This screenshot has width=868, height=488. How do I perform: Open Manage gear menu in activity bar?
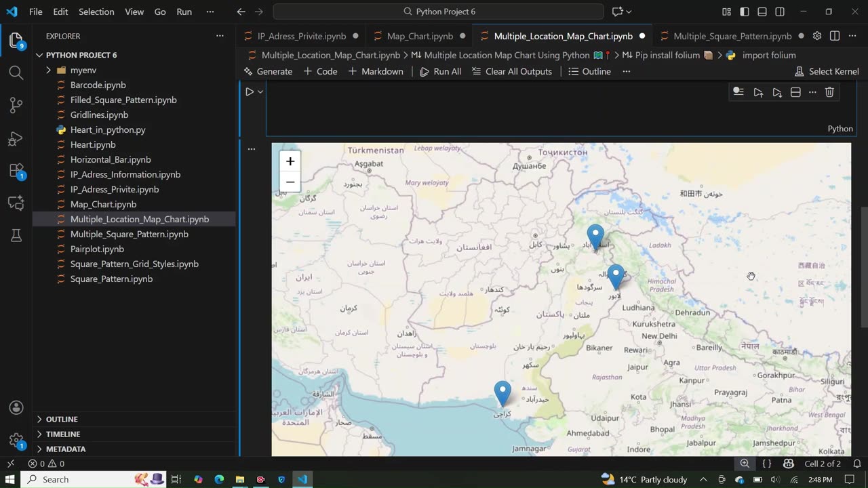pos(16,440)
